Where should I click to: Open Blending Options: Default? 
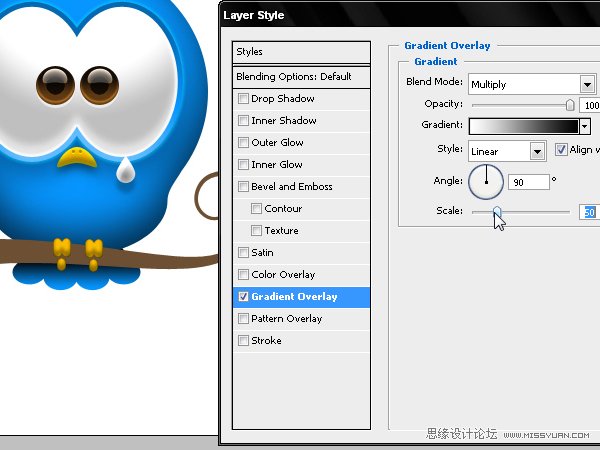pyautogui.click(x=302, y=77)
